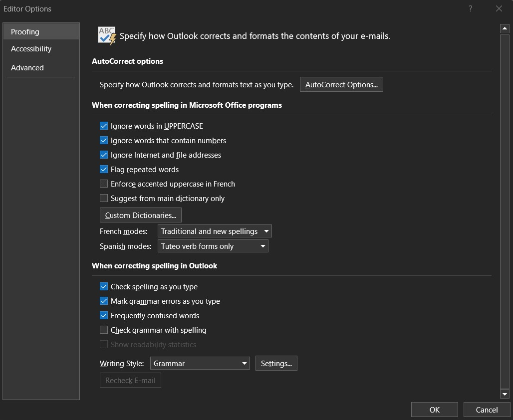The width and height of the screenshot is (513, 420).
Task: Open the Advanced settings section
Action: [x=27, y=67]
